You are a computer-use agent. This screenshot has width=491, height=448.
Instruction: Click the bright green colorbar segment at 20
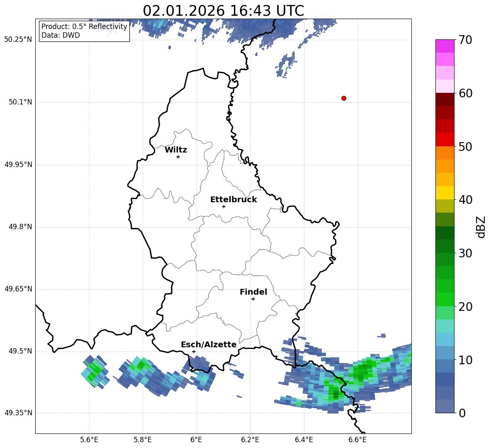point(445,299)
